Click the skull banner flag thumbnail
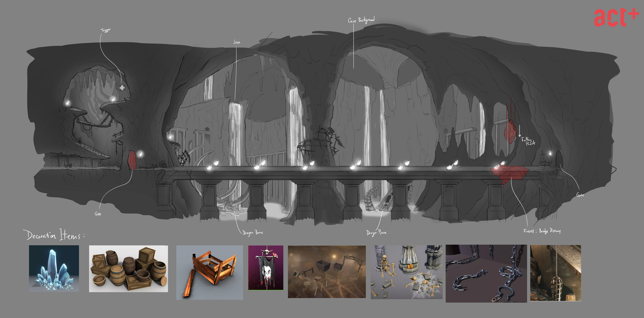644x318 pixels. tap(266, 268)
